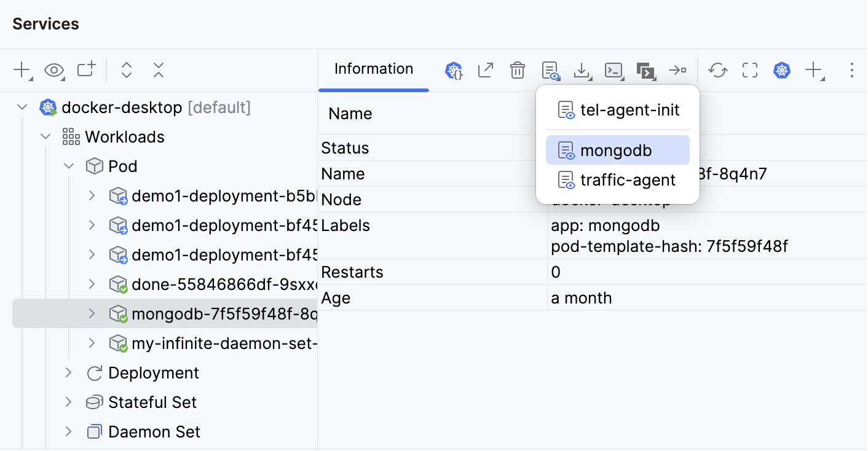Open the kebab More options menu

(851, 70)
